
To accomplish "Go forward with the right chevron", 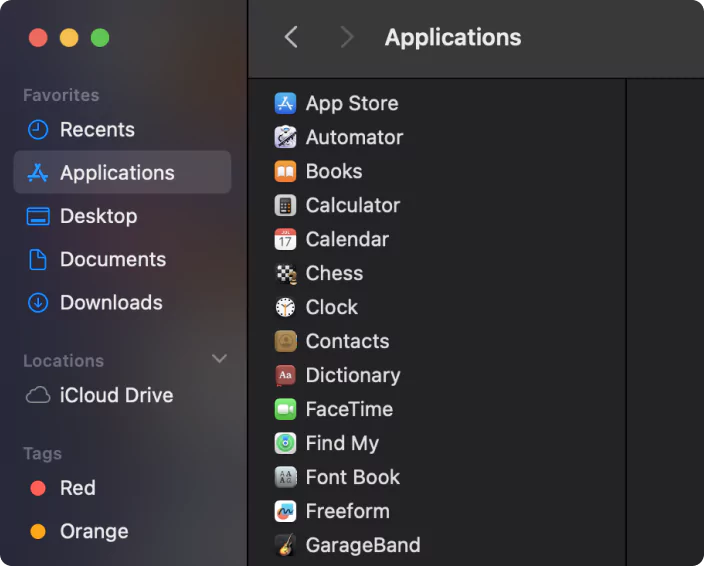I will tap(347, 37).
